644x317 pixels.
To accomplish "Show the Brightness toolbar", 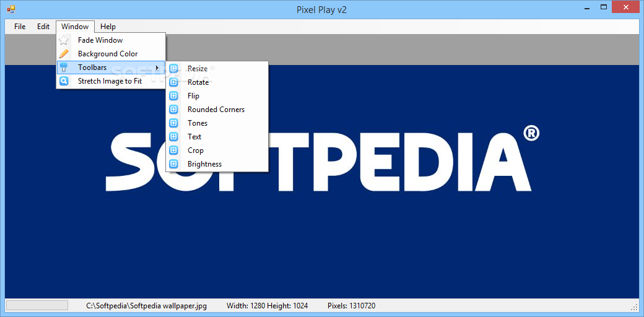I will point(217,164).
